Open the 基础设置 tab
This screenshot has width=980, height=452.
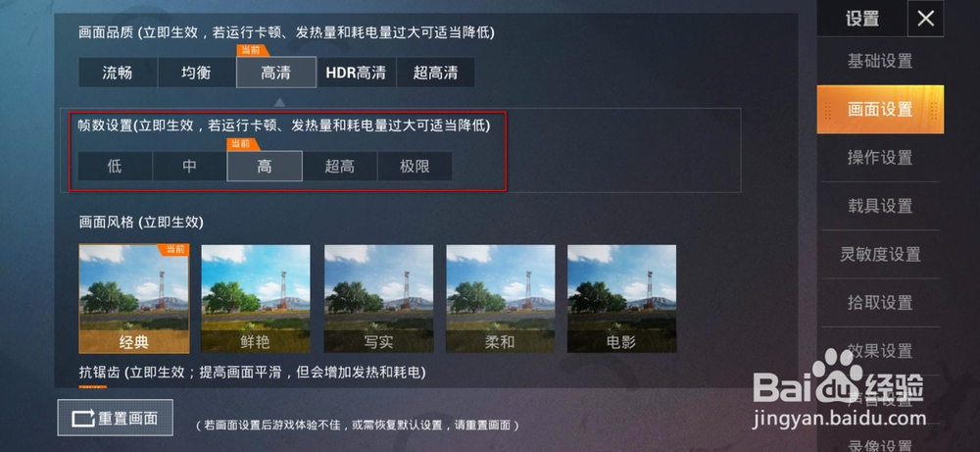point(880,61)
